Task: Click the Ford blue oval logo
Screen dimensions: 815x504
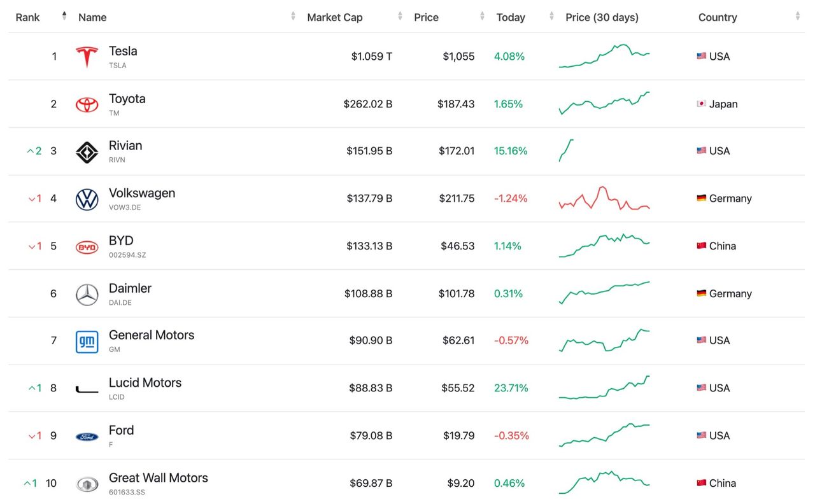Action: pos(87,437)
